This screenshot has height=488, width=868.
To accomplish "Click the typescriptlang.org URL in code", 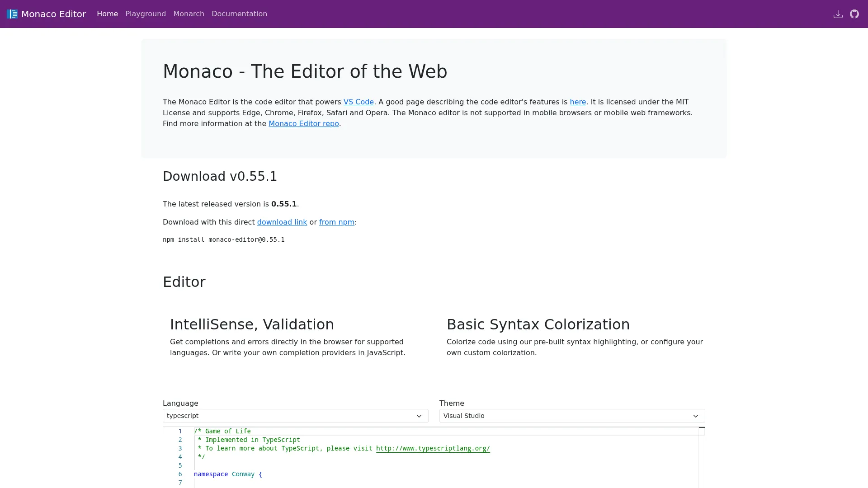I will point(433,449).
